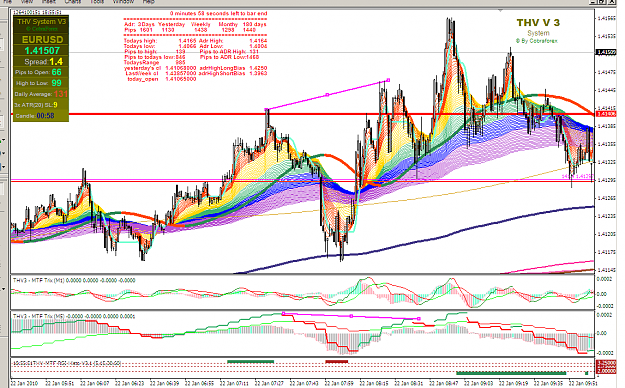This screenshot has width=625, height=388.
Task: Click the 3x ATR(20) SL readout
Action: coord(36,105)
